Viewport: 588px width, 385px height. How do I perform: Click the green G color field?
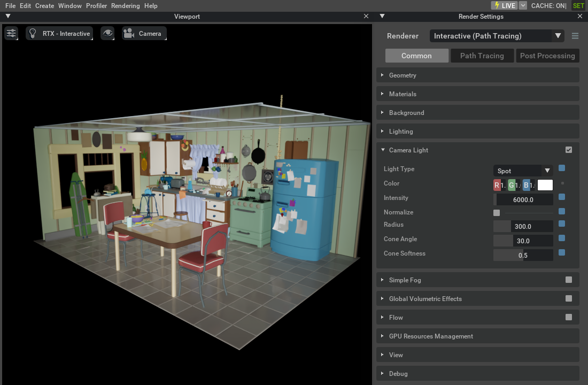tap(514, 185)
